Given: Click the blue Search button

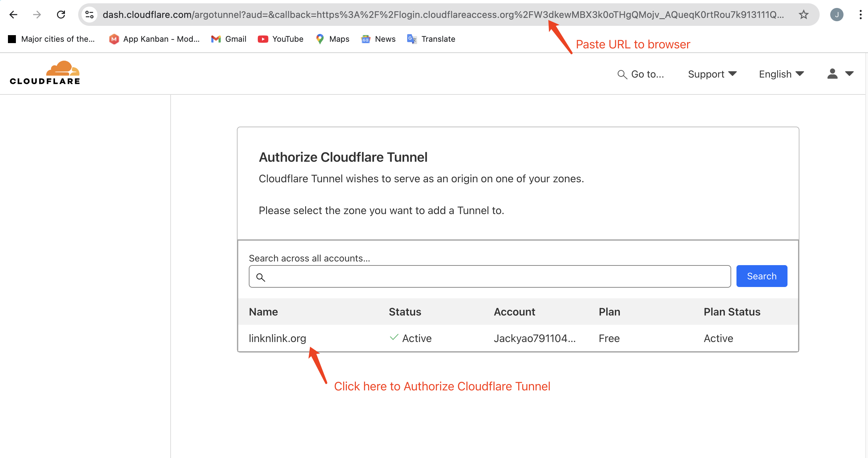Looking at the screenshot, I should click(x=761, y=276).
